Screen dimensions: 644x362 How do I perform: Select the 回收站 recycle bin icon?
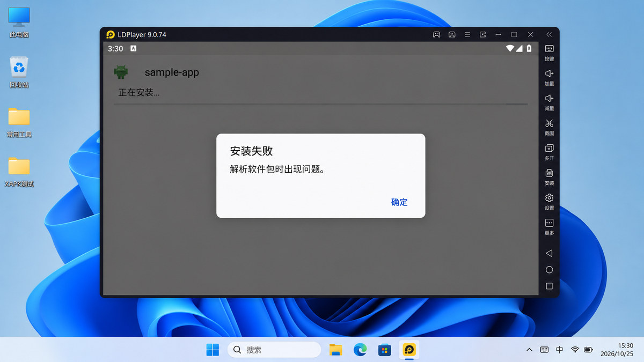[x=19, y=72]
